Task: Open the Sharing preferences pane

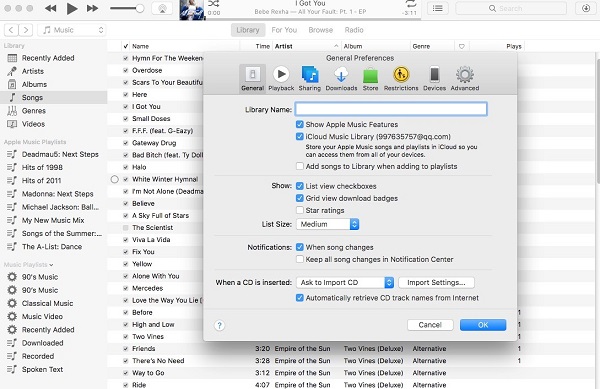Action: coord(310,78)
